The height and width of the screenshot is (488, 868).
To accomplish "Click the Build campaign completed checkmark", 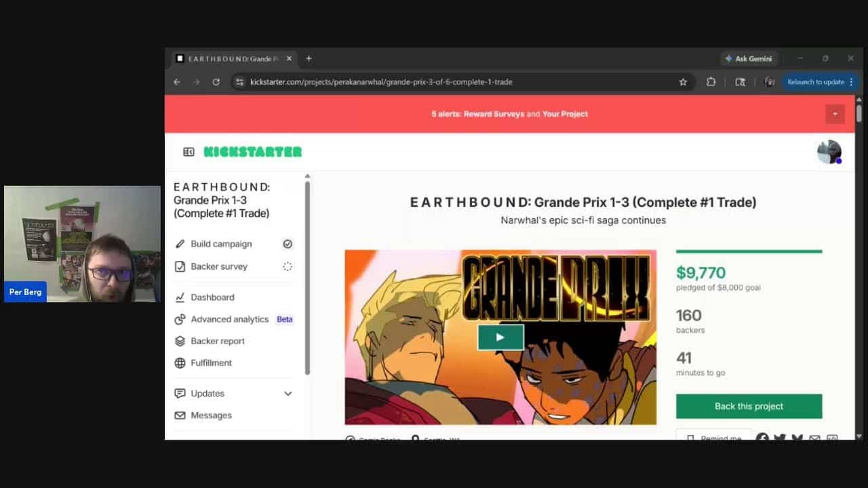I will click(x=288, y=244).
